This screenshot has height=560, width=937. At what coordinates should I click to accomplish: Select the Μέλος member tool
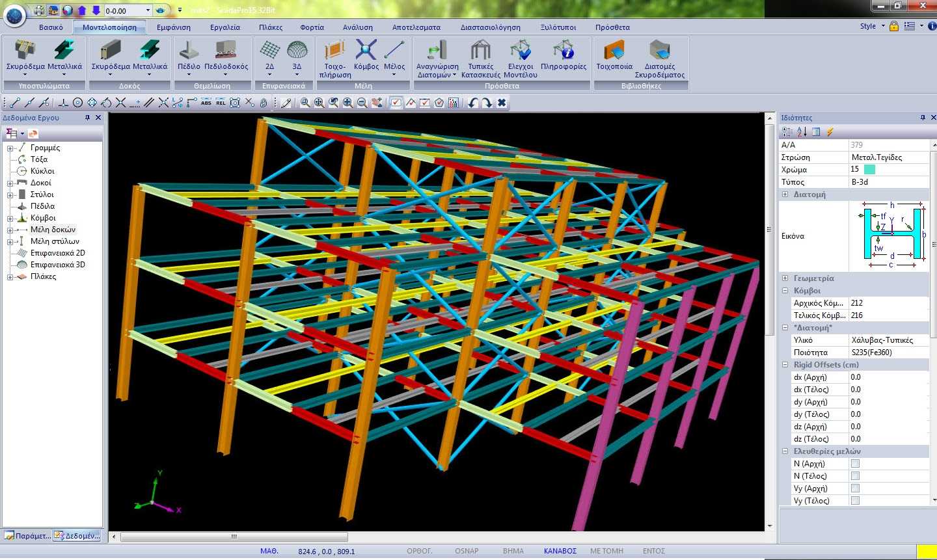click(394, 57)
